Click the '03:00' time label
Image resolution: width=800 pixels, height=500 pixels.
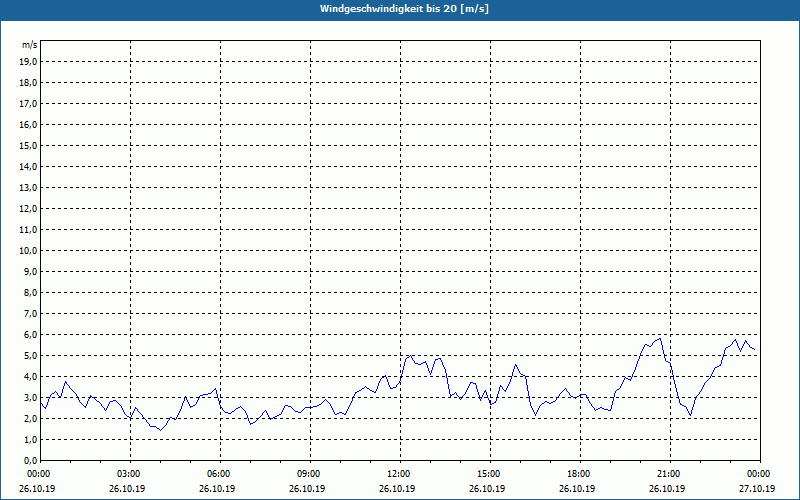coord(131,474)
